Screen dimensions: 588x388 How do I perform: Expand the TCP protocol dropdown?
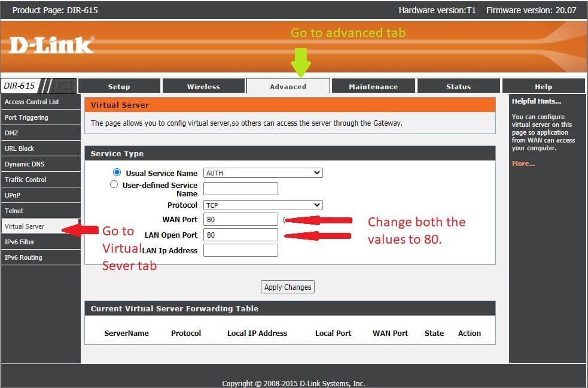click(263, 205)
